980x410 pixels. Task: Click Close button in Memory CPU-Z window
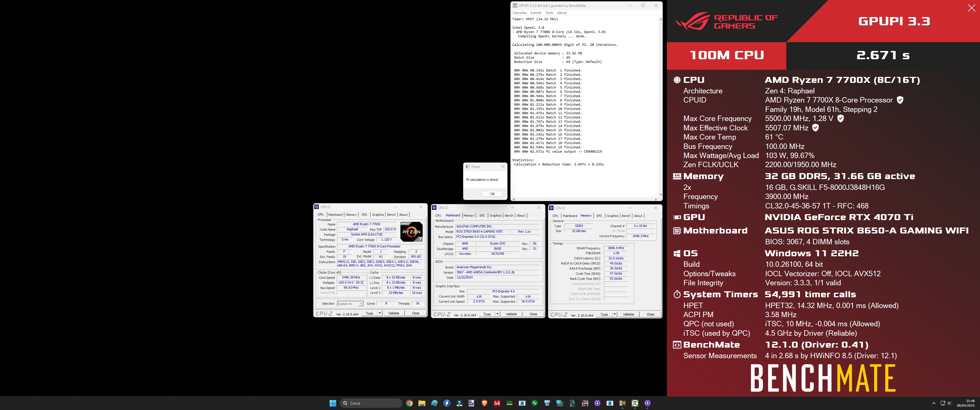point(651,315)
